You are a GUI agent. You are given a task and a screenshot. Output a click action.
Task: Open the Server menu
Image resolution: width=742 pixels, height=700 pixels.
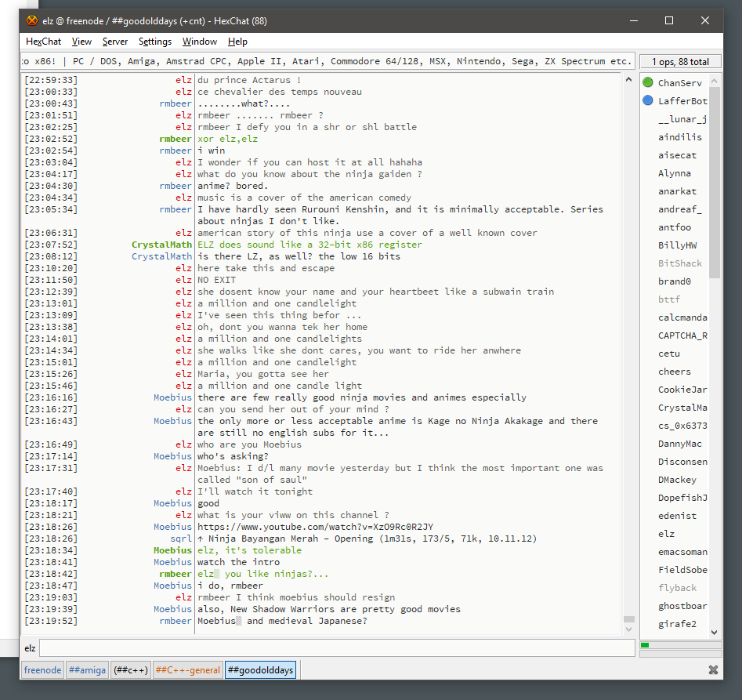tap(115, 42)
